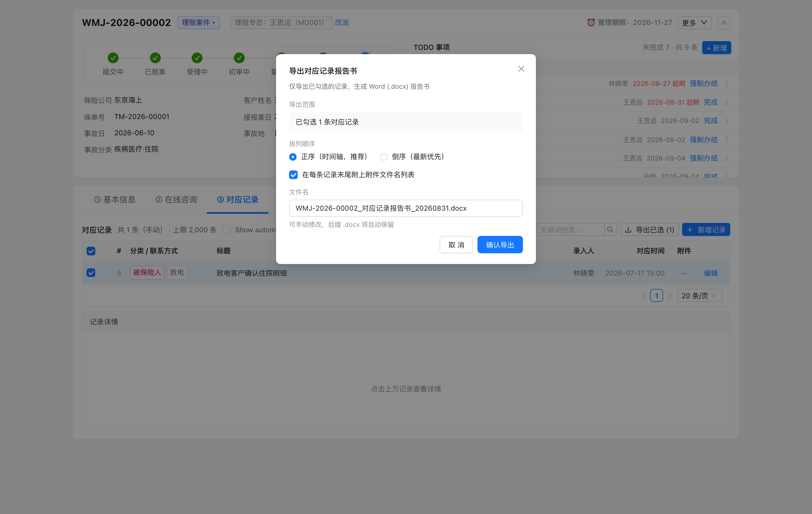Open the 理赔案件 type dropdown
Image resolution: width=812 pixels, height=514 pixels.
[x=198, y=23]
